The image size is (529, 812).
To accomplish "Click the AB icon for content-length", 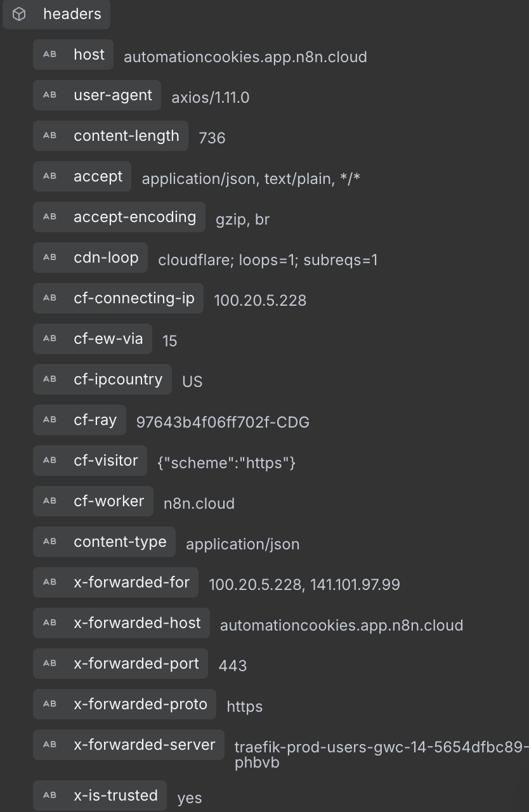I will (50, 136).
